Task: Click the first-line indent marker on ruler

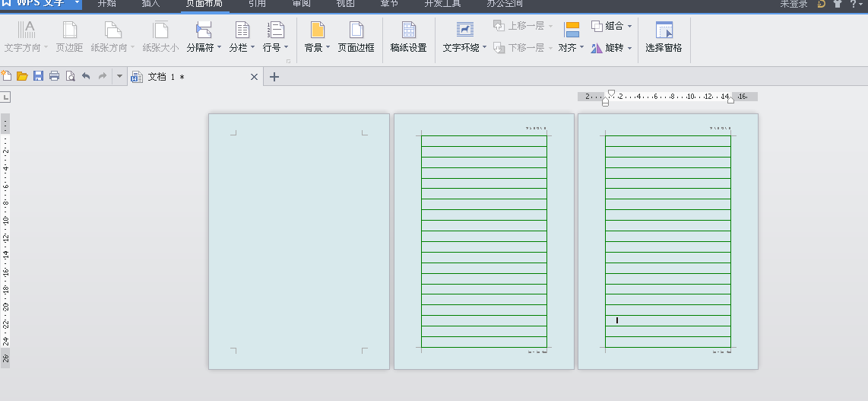Action: pos(611,93)
